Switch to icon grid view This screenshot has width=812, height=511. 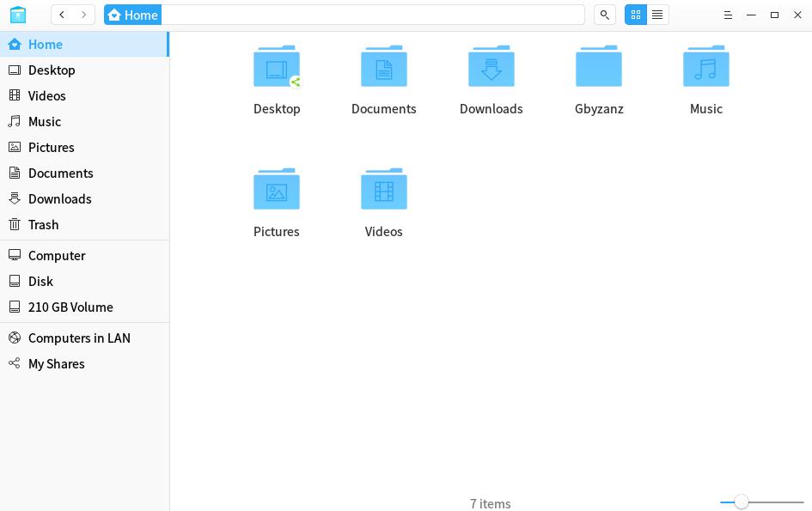click(x=636, y=15)
